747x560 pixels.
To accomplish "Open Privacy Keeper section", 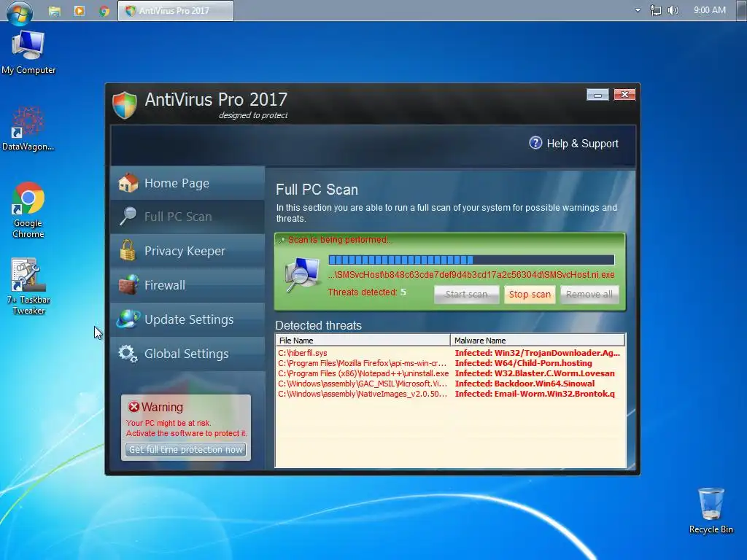I will coord(187,251).
